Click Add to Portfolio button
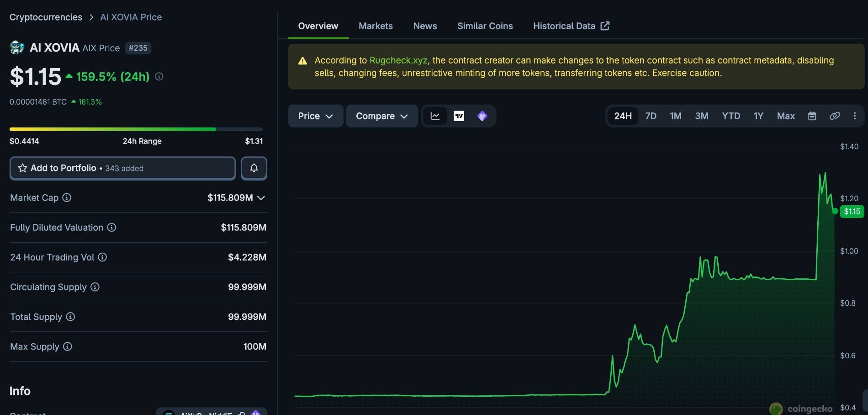868x415 pixels. click(x=122, y=168)
